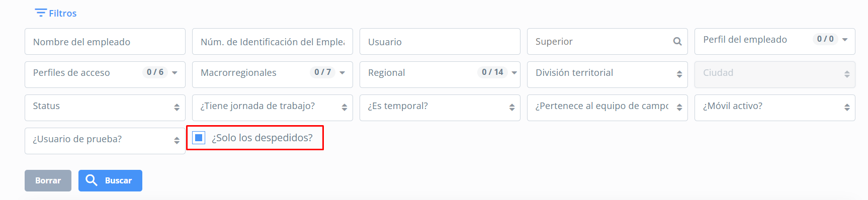Click arrows icon in ¿Usuario de prueba? field
The image size is (868, 200).
tap(177, 140)
